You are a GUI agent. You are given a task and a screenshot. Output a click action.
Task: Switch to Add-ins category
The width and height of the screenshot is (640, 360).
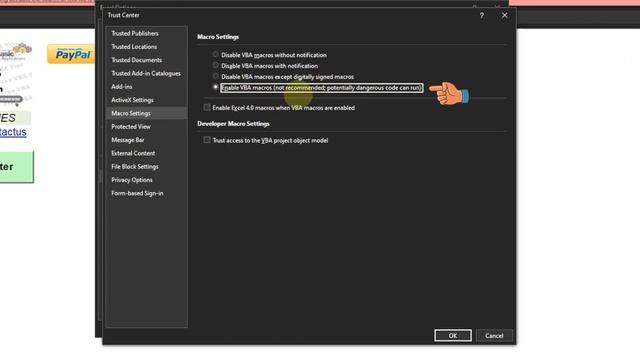click(x=147, y=87)
